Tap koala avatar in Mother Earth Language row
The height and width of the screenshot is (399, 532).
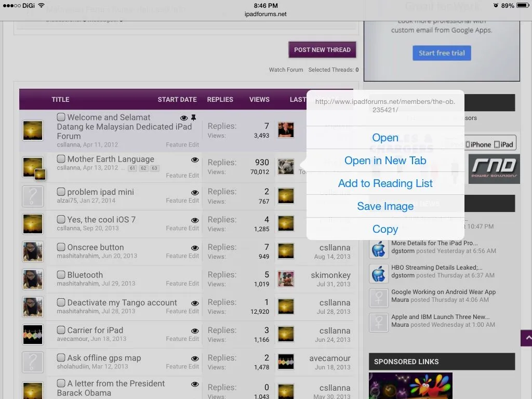[286, 167]
